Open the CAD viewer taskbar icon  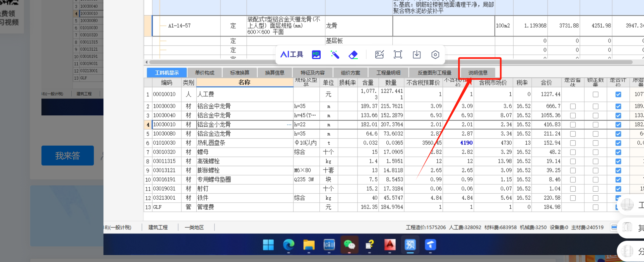point(329,245)
